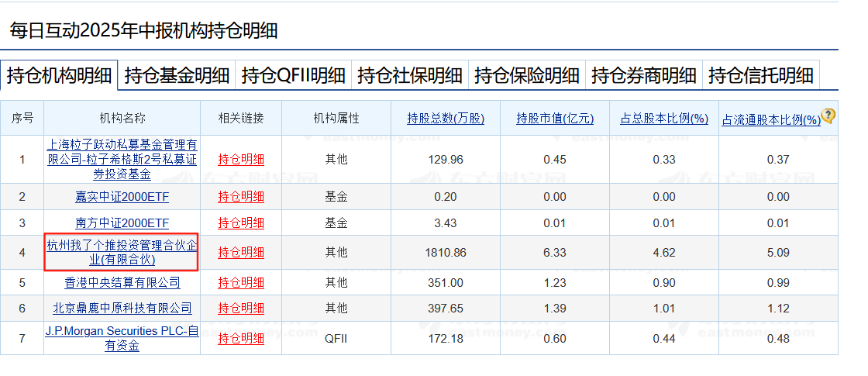Open 上海粒子跃动私募基金 institution link
The image size is (868, 376).
(x=122, y=160)
